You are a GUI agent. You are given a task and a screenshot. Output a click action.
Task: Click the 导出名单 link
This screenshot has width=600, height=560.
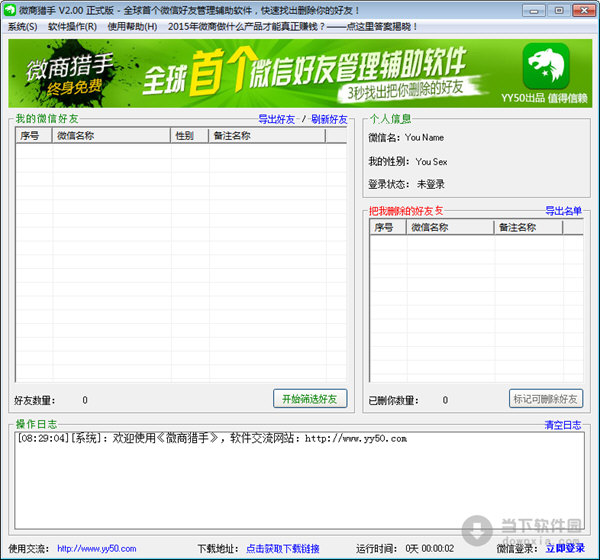[563, 211]
